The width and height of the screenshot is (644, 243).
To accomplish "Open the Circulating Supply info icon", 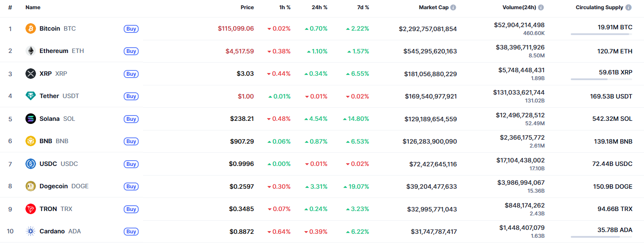I will (629, 7).
